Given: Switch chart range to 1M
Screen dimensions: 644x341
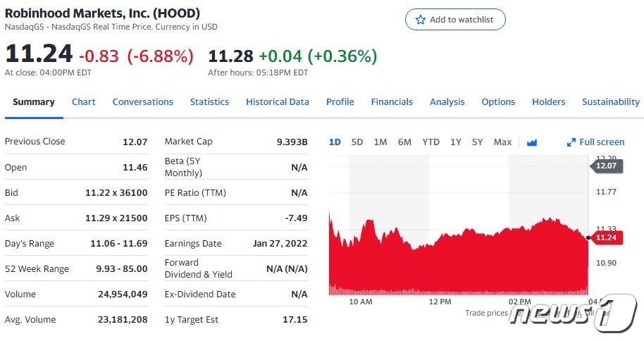Looking at the screenshot, I should click(380, 142).
